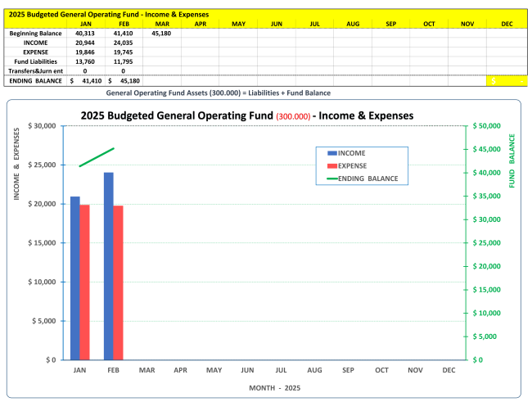Image resolution: width=532 pixels, height=411 pixels.
Task: Select the blue JAN income bar
Action: pos(74,278)
